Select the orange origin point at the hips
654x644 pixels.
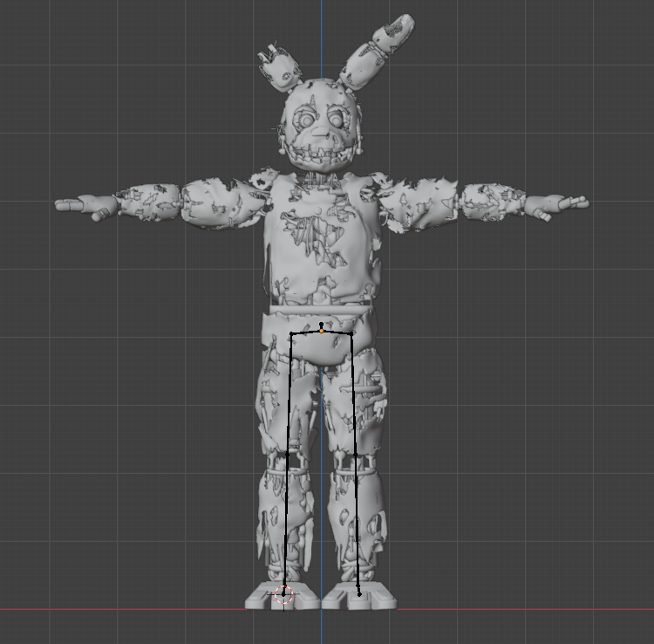321,331
